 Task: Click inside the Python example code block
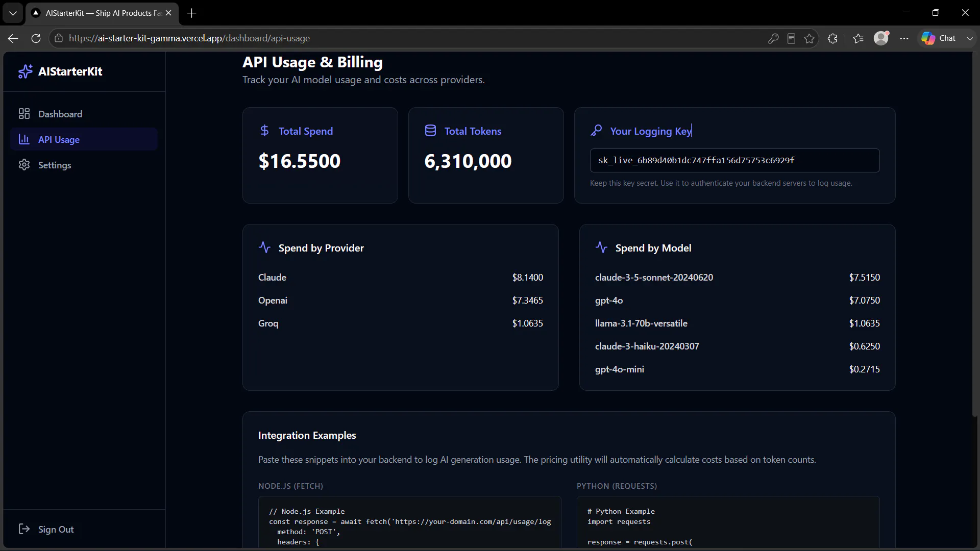728,523
